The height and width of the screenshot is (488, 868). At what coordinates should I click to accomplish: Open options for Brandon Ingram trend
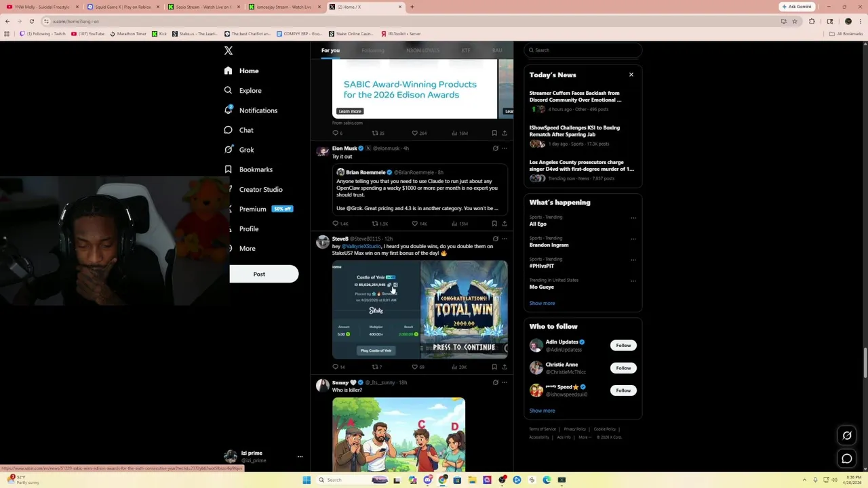(x=633, y=239)
